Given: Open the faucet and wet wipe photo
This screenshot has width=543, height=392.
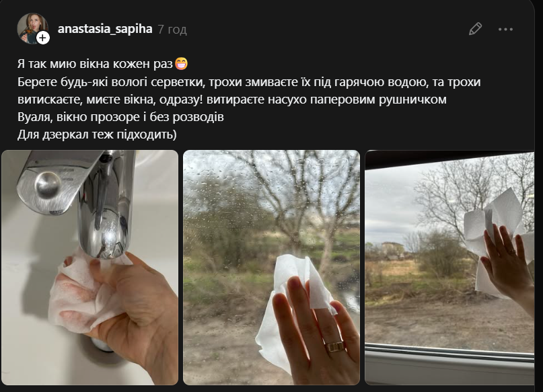Looking at the screenshot, I should point(90,267).
